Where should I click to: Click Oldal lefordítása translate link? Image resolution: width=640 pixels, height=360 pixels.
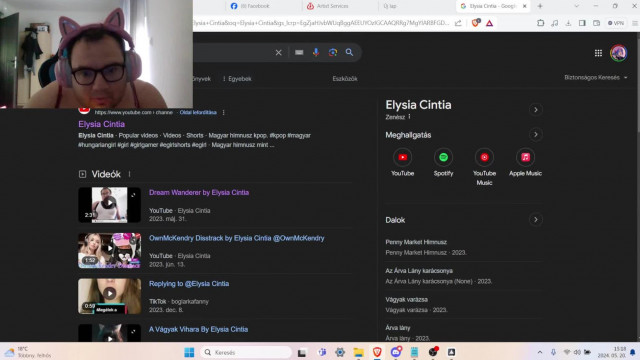pos(198,113)
